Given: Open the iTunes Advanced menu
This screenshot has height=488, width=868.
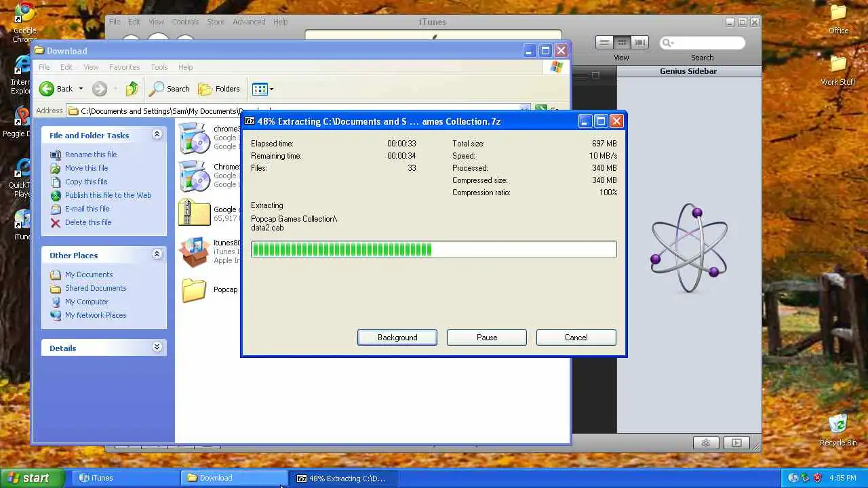Looking at the screenshot, I should pyautogui.click(x=249, y=22).
